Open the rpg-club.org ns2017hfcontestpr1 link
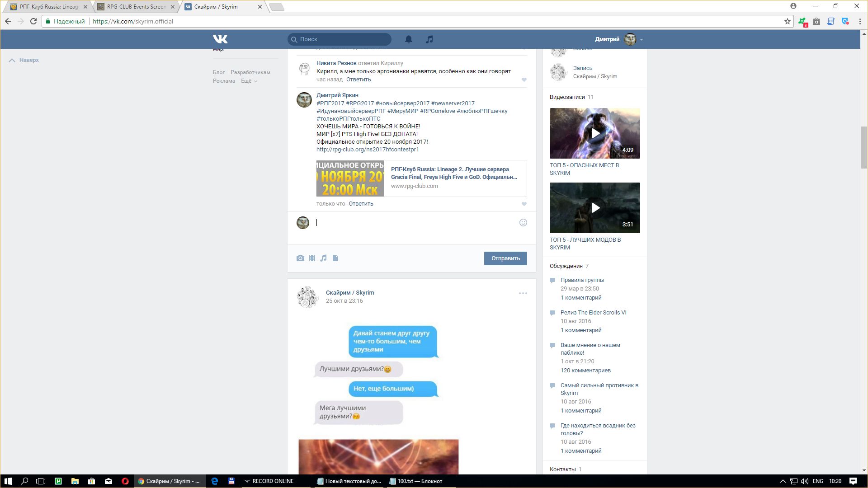 click(x=367, y=149)
